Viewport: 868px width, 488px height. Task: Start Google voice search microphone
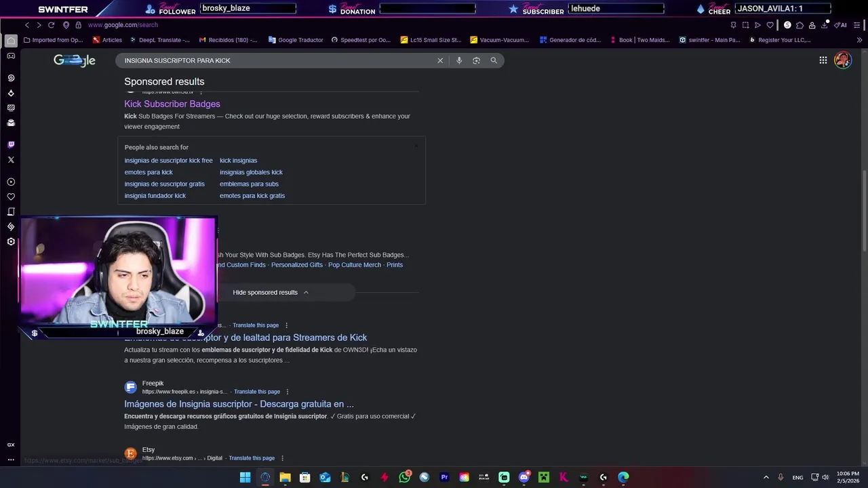click(x=459, y=60)
